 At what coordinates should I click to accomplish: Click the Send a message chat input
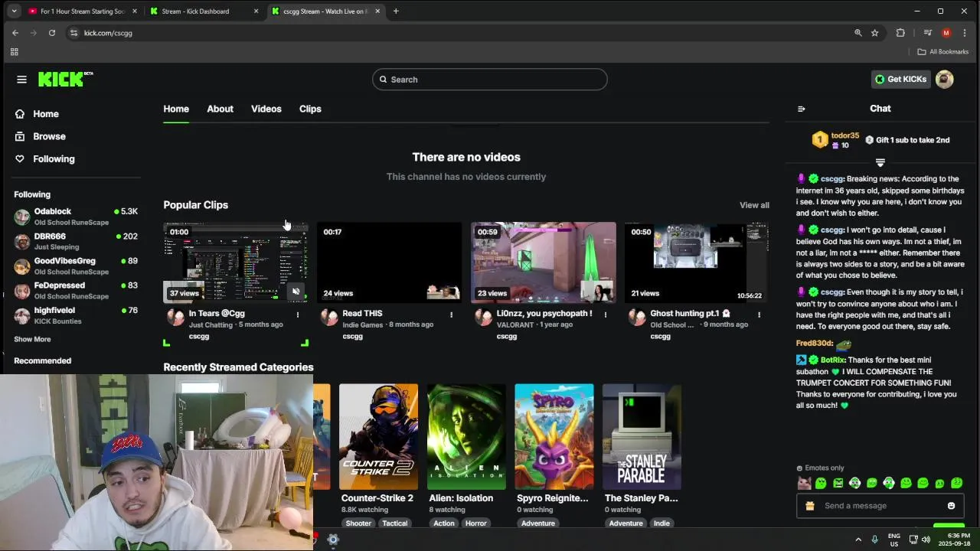point(880,506)
